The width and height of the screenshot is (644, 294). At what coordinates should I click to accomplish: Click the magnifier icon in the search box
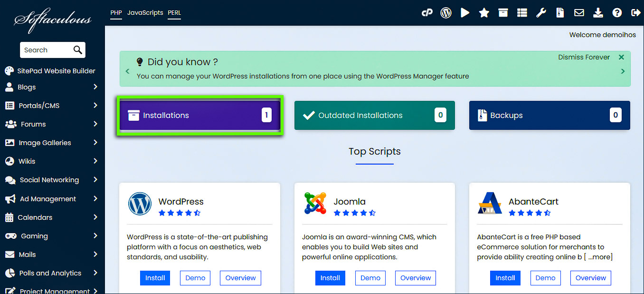click(x=78, y=50)
